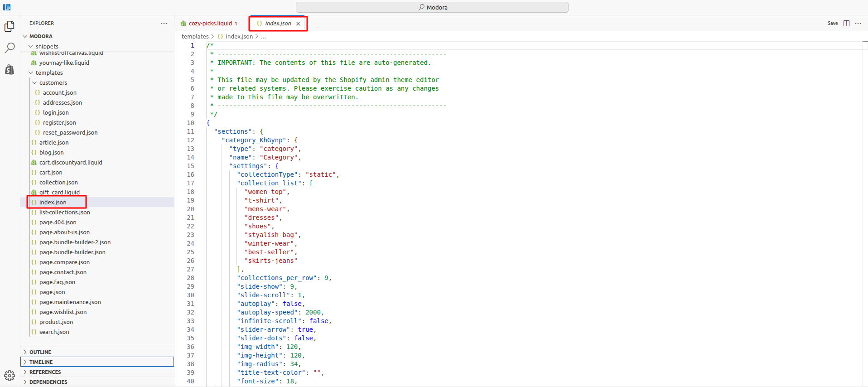This screenshot has width=868, height=387.
Task: Open the Explorer view icon in activity bar
Action: (x=10, y=26)
